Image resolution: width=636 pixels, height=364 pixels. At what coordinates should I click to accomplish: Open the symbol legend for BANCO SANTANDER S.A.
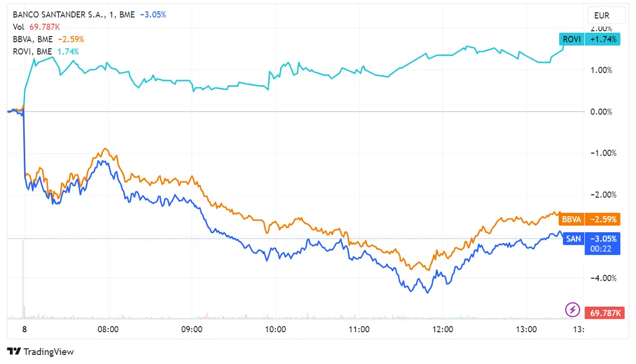(60, 15)
